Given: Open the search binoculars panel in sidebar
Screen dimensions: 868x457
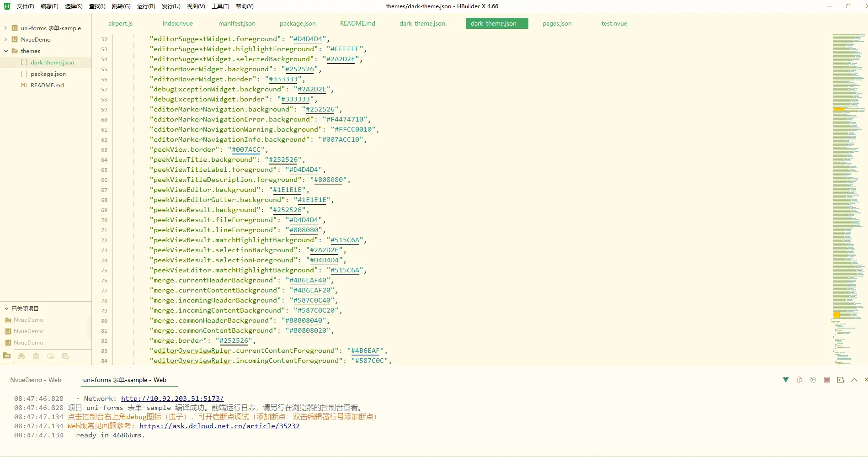Looking at the screenshot, I should tap(21, 356).
